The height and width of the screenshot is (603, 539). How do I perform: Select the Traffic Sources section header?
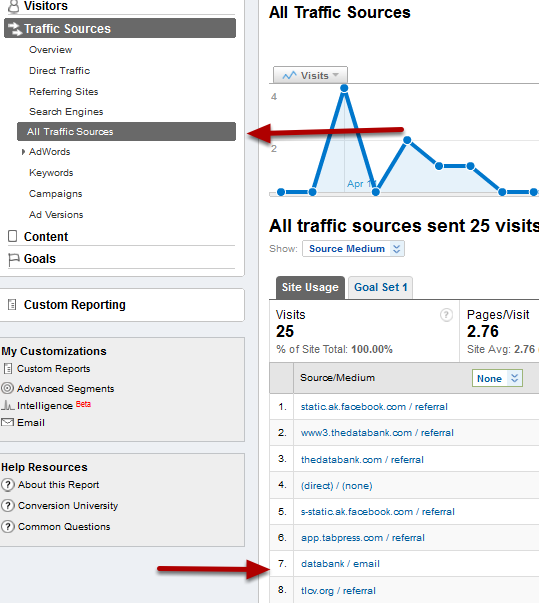[x=120, y=28]
